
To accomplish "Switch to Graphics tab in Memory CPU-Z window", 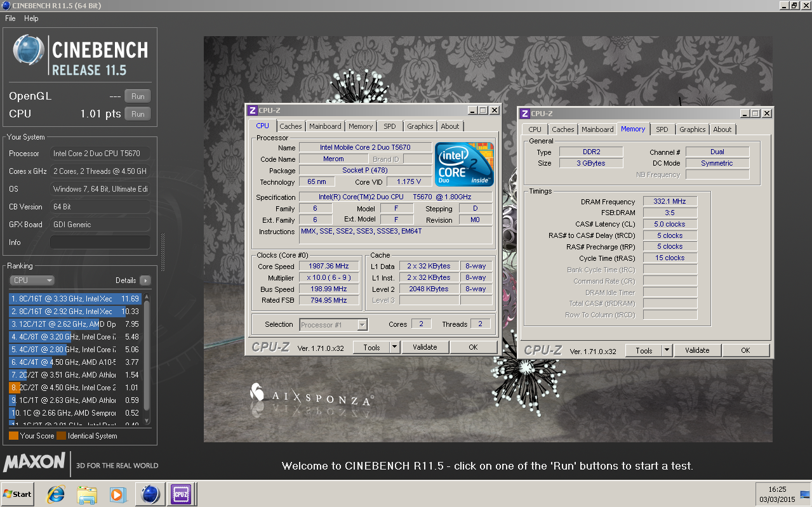I will (x=693, y=129).
